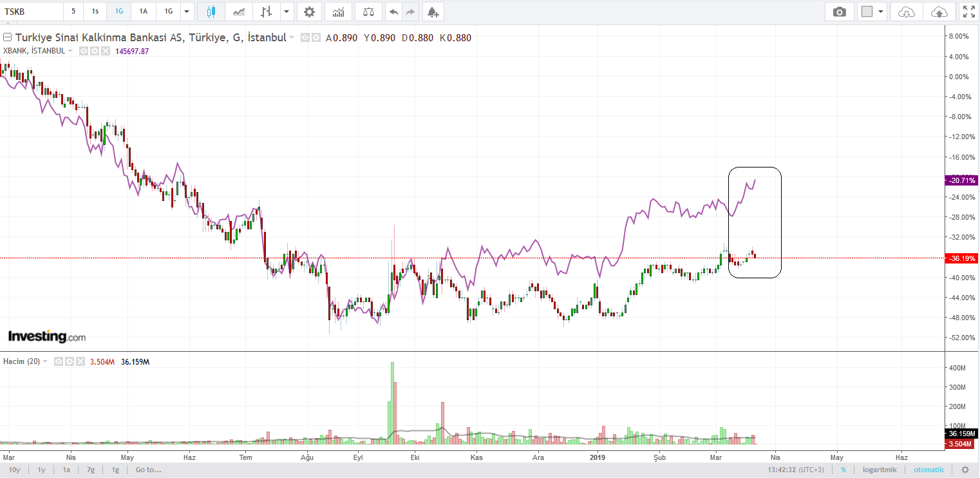Open the Go to... date dialog
980x478 pixels.
pyautogui.click(x=149, y=470)
